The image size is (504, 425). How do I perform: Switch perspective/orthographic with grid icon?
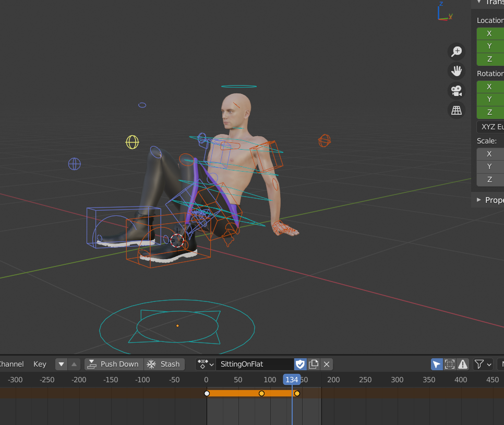457,110
